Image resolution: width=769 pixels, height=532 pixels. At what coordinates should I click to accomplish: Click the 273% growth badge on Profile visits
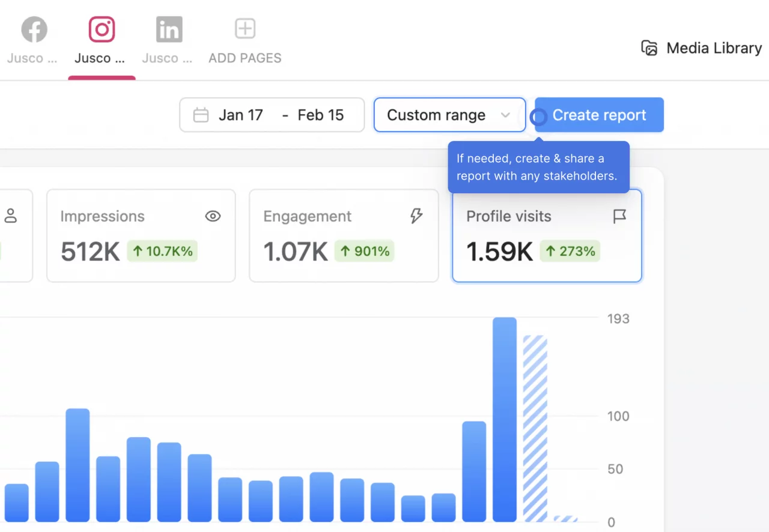coord(570,251)
